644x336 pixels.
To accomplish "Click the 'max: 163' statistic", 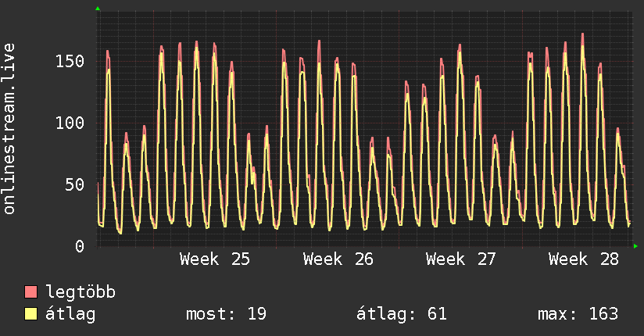I will pos(578,314).
